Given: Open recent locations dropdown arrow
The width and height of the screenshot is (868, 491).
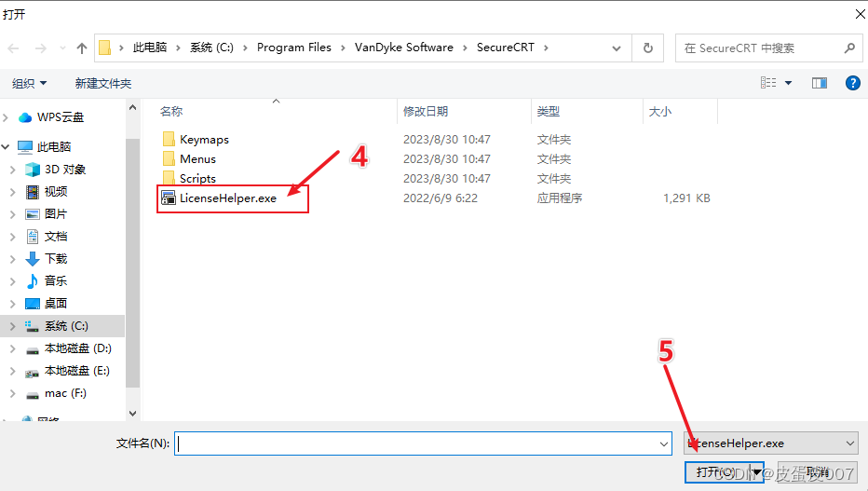Looking at the screenshot, I should [x=62, y=48].
